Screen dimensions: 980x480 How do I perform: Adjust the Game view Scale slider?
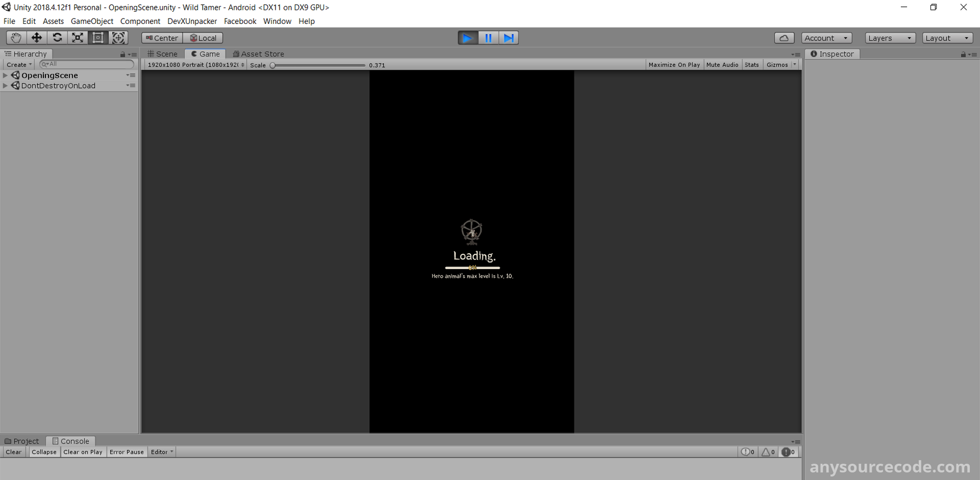pyautogui.click(x=273, y=65)
